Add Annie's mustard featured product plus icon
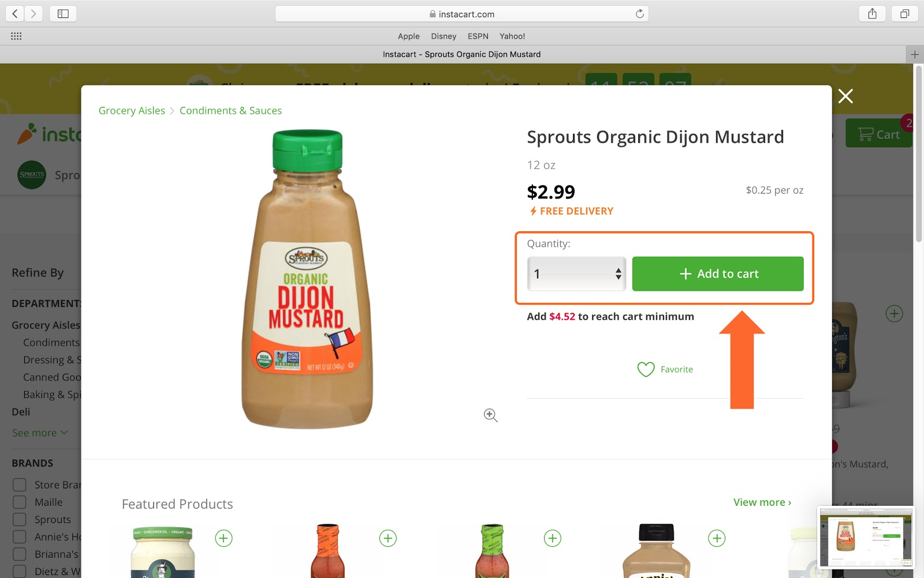The image size is (924, 578). point(717,538)
